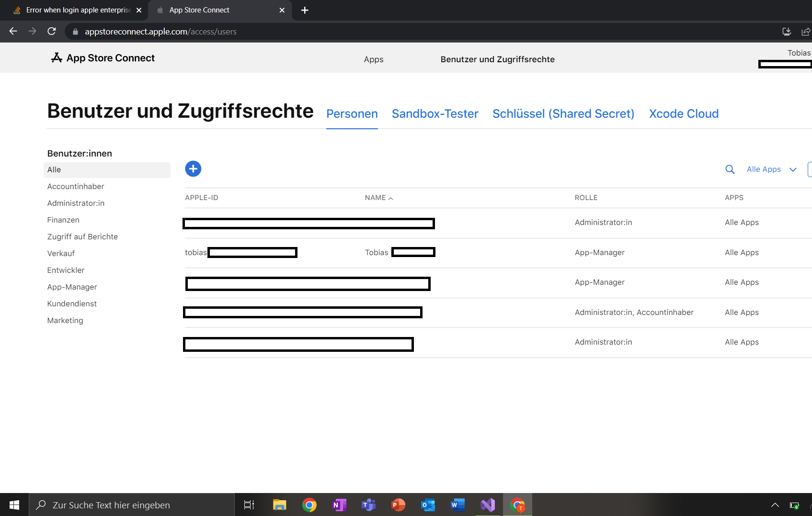Filter users by Finanzen
This screenshot has width=812, height=516.
63,220
